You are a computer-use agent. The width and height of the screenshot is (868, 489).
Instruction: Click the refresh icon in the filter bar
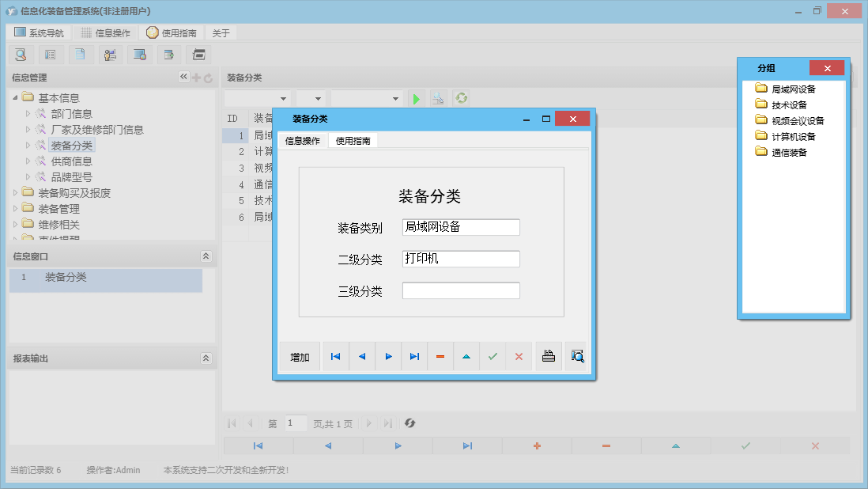click(x=461, y=97)
